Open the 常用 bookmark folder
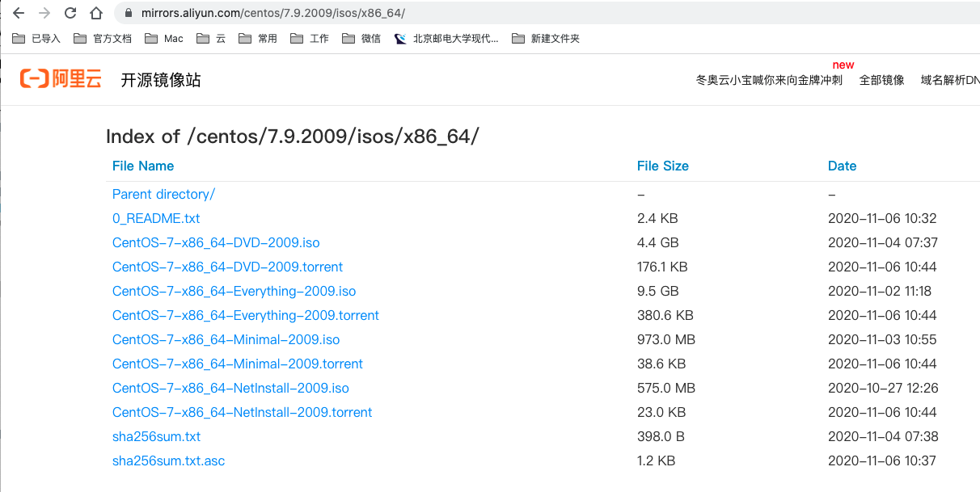The width and height of the screenshot is (980, 492). point(258,38)
